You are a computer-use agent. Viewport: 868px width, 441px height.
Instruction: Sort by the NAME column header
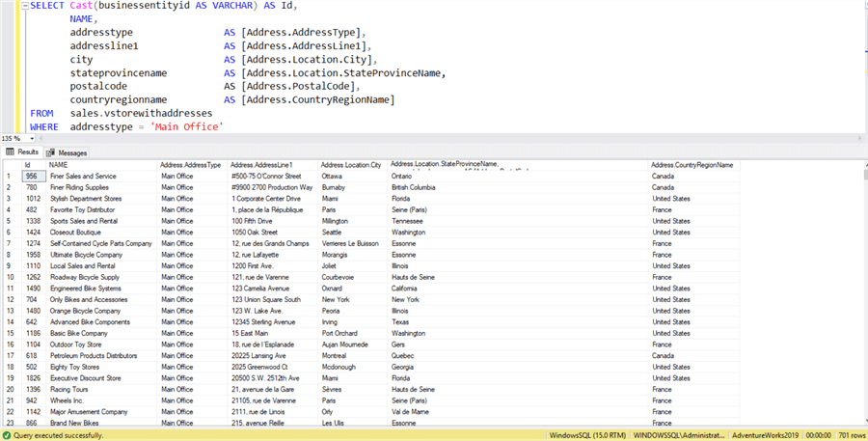click(x=60, y=165)
